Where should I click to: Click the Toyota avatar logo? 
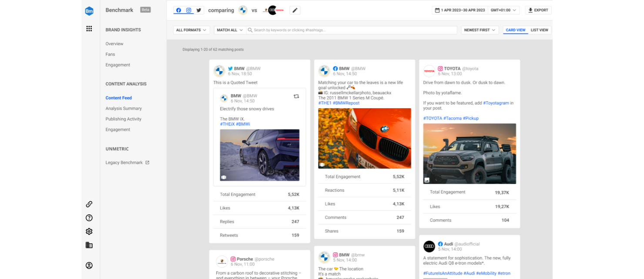click(429, 71)
